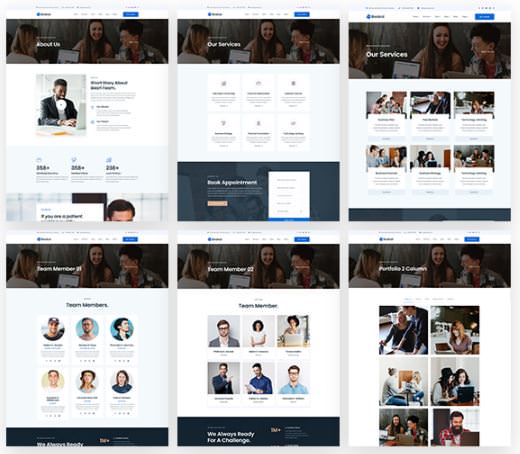Viewport: 520px width, 454px height.
Task: Select the last portfolio filter tab
Action: (x=450, y=299)
